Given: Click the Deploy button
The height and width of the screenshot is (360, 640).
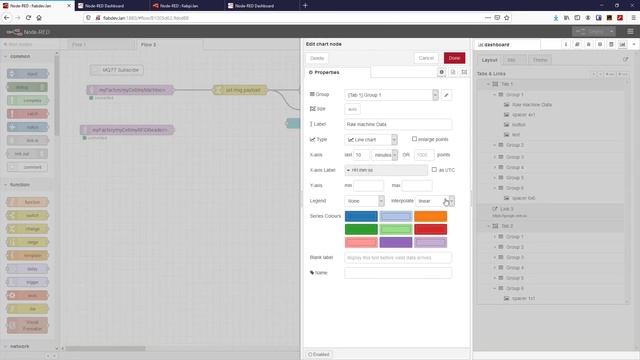Looking at the screenshot, I should coord(590,31).
